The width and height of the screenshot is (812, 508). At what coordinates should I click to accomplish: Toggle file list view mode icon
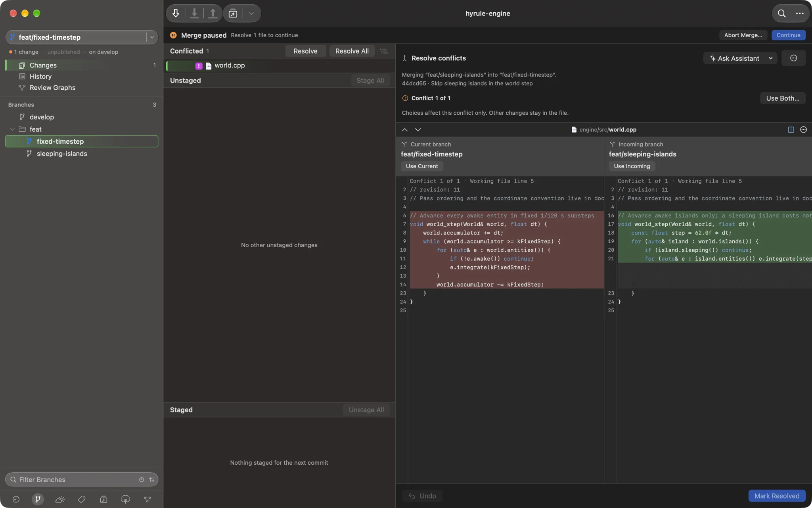[384, 51]
